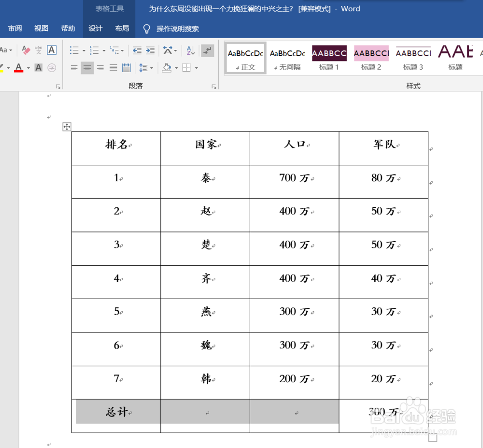Screen dimensions: 483x448
Task: Click the 排名 header cell
Action: pos(116,148)
